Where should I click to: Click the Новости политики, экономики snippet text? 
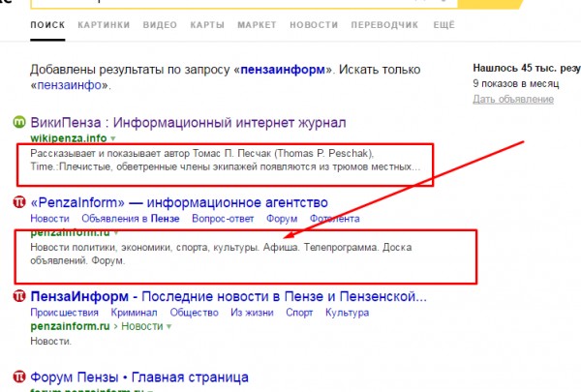pos(221,254)
